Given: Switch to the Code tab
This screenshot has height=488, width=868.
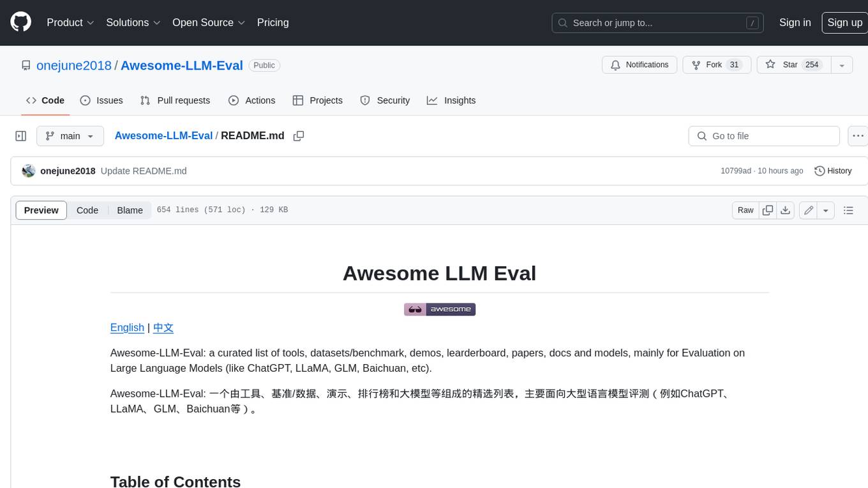Looking at the screenshot, I should [x=45, y=100].
